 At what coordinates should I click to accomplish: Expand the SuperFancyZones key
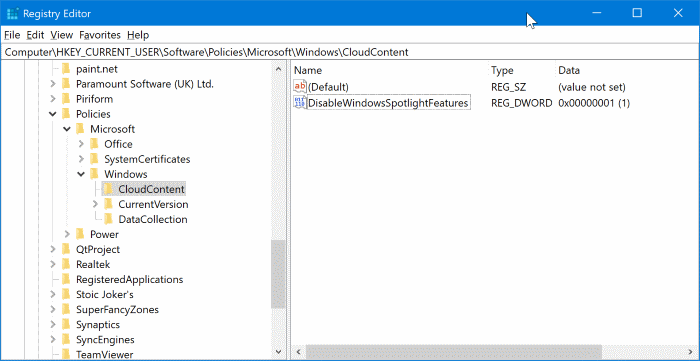(53, 310)
